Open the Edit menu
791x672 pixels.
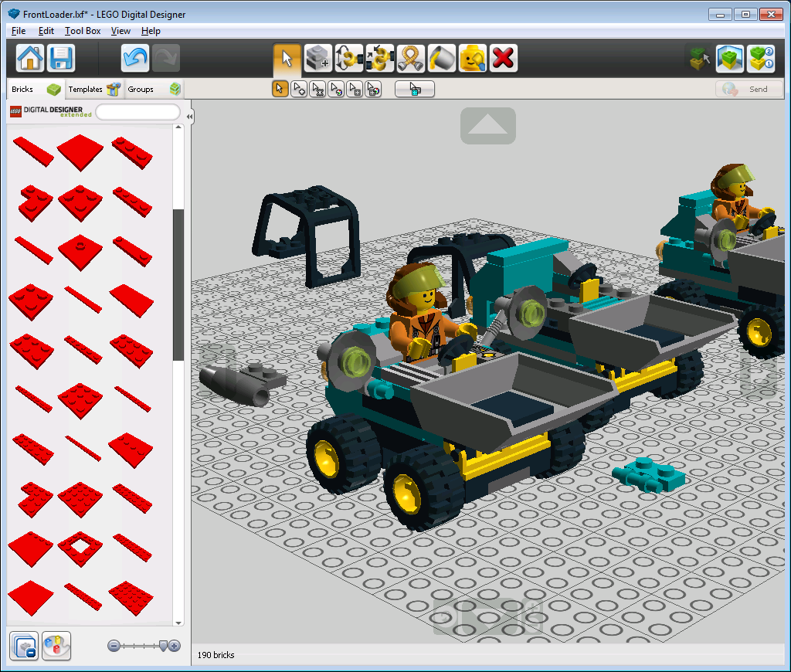(x=46, y=31)
